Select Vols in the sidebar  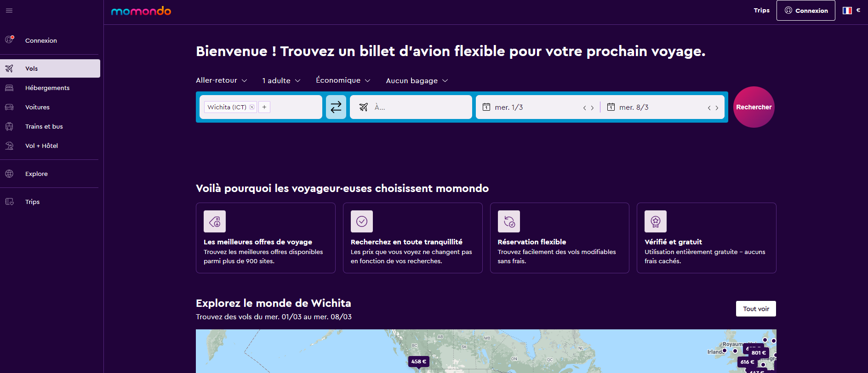pos(50,68)
